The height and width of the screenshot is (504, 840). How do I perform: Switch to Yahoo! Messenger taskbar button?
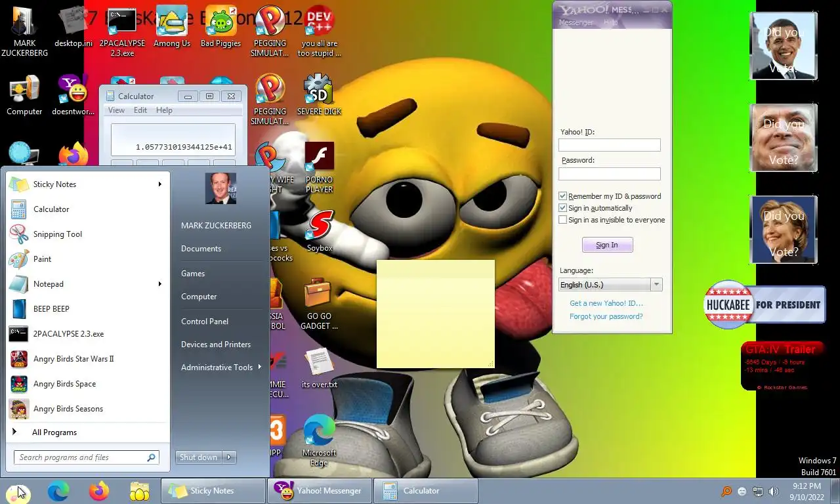[320, 491]
